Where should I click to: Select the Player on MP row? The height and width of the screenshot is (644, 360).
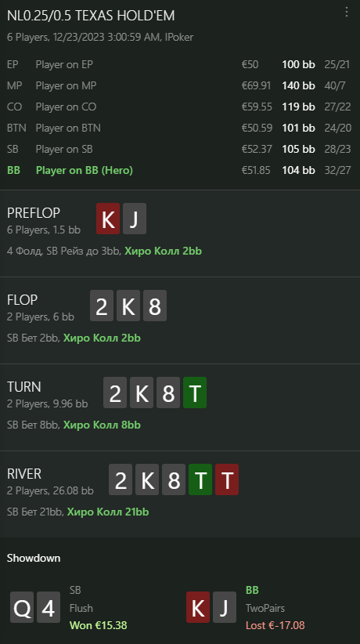click(x=179, y=85)
